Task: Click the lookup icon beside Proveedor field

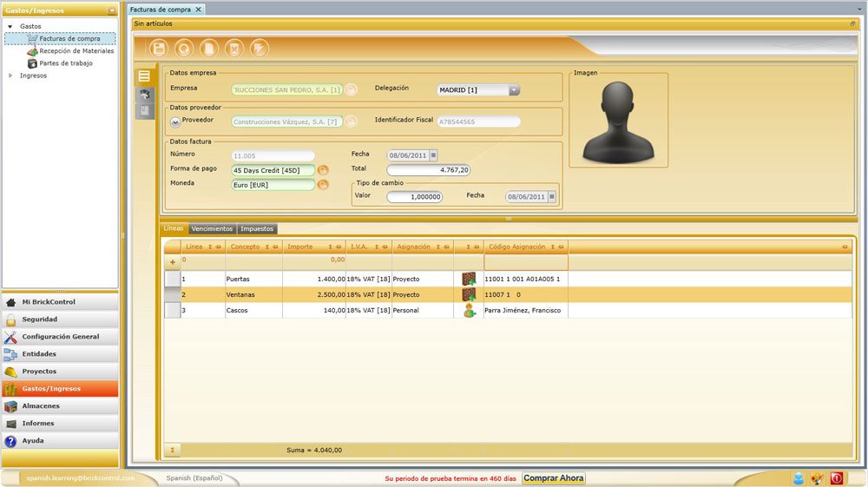Action: coord(351,122)
